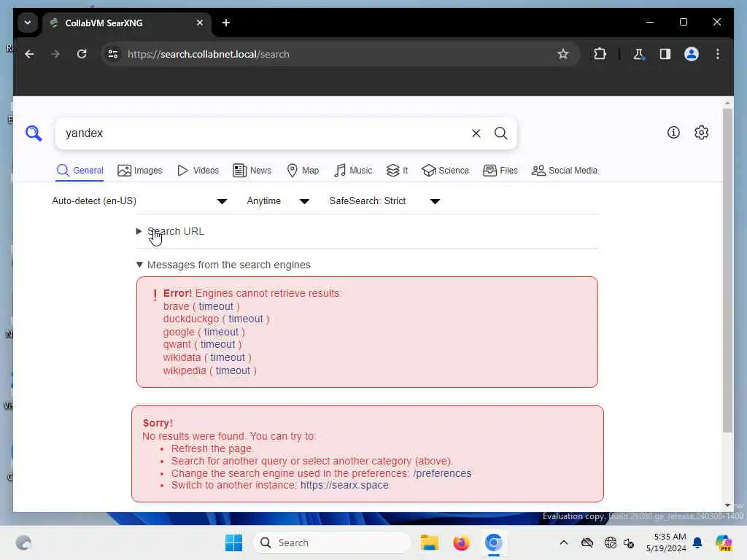Clear the yandex search query
The width and height of the screenshot is (747, 560).
(x=476, y=133)
